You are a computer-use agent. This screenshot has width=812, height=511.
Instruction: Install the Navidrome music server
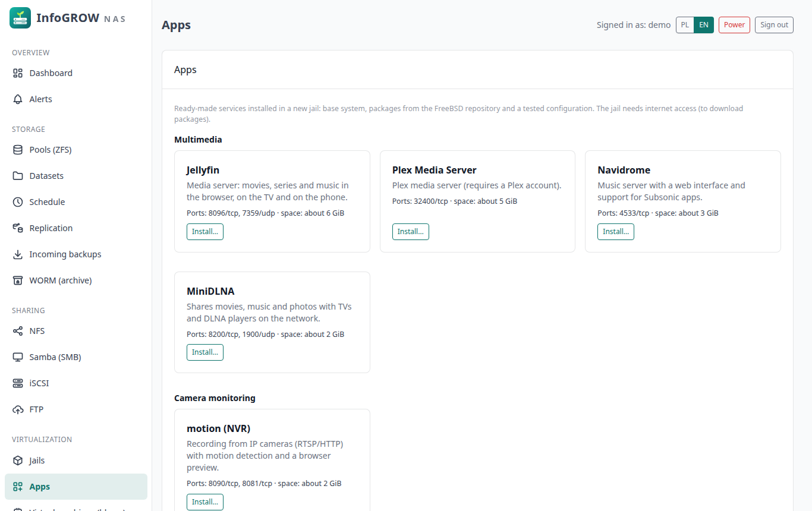(x=616, y=232)
